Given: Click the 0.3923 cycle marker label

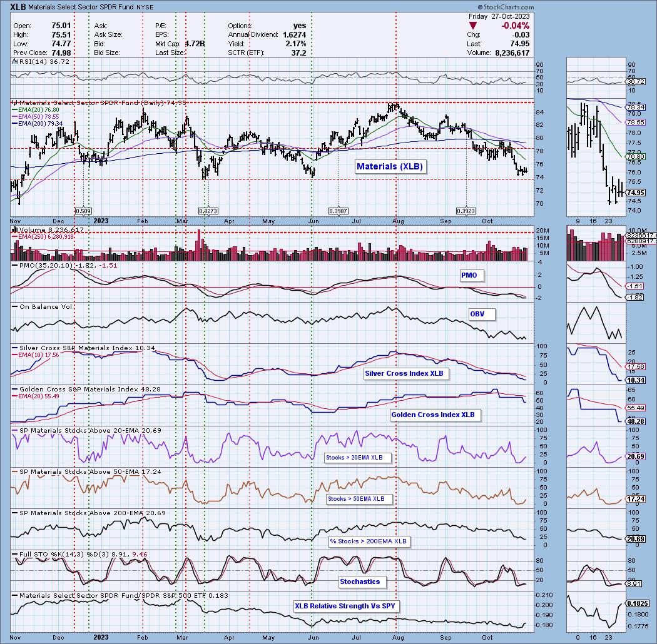Looking at the screenshot, I should pos(466,211).
